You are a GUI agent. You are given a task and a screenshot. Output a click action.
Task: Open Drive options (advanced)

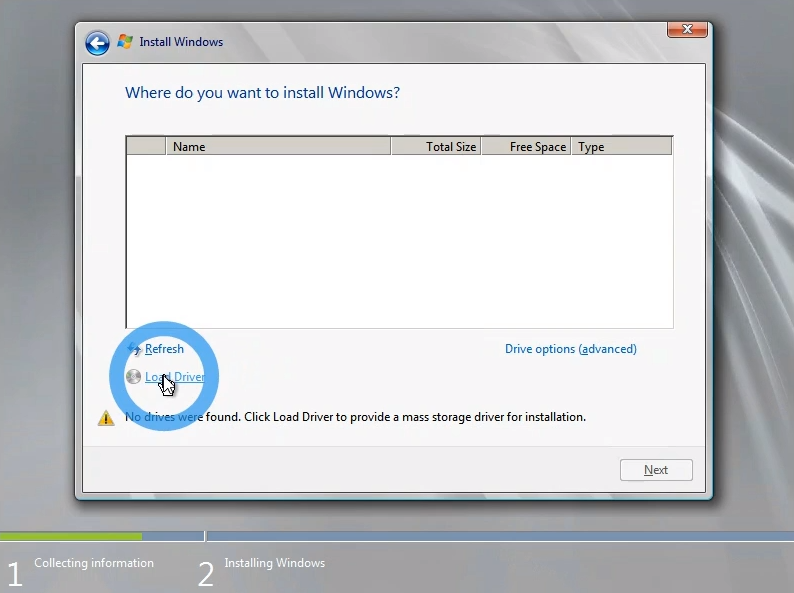571,349
